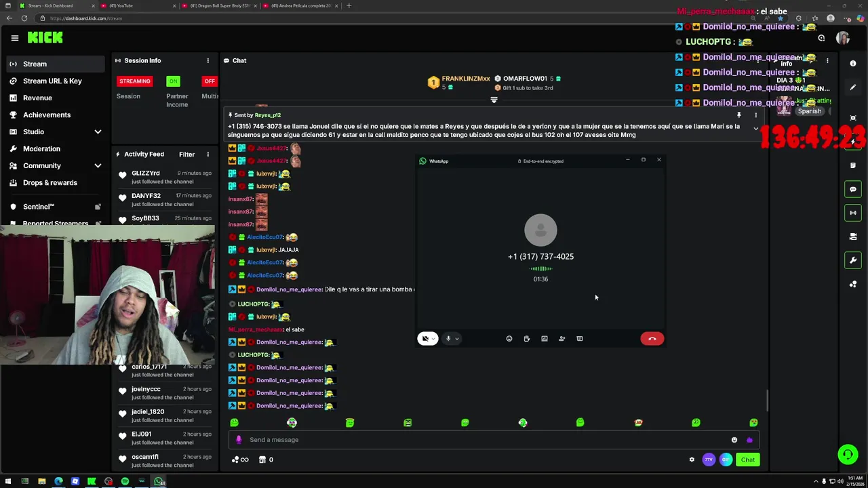Open Spotify from the taskbar

tap(125, 481)
